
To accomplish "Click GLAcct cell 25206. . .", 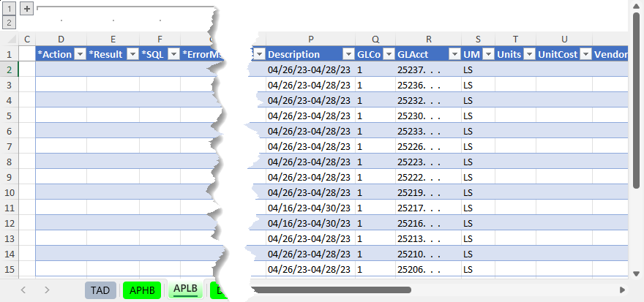I will pyautogui.click(x=428, y=269).
